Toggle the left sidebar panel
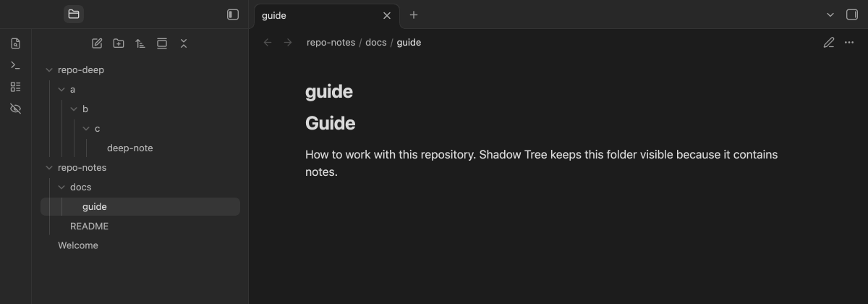The image size is (868, 304). click(x=233, y=14)
